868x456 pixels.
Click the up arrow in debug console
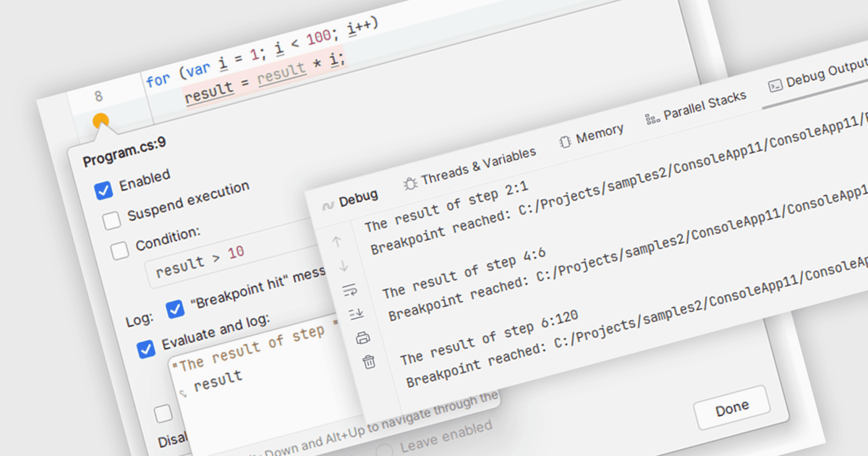tap(337, 242)
